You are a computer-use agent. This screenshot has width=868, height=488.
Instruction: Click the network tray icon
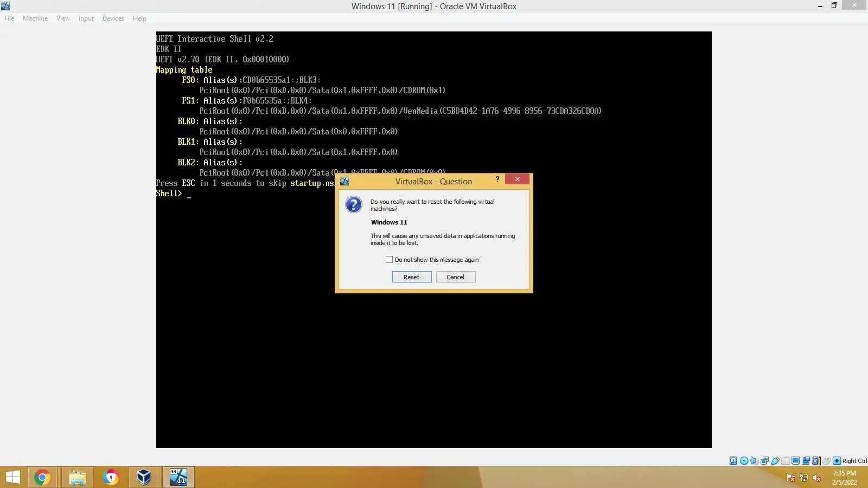(x=804, y=478)
